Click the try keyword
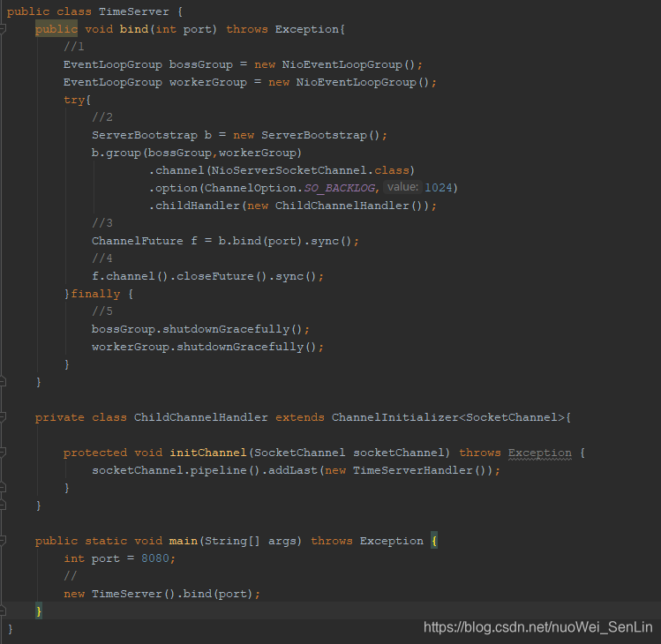Screen dimensions: 661x644 pyautogui.click(x=74, y=101)
